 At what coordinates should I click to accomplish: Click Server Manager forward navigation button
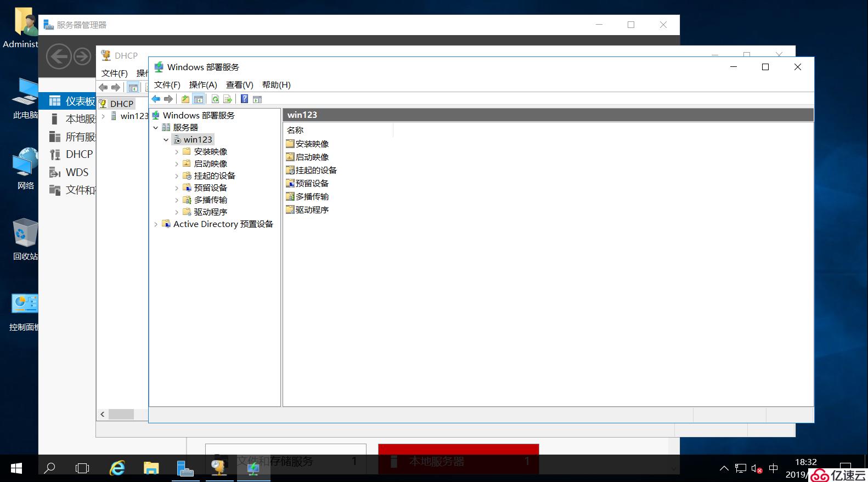[x=82, y=56]
